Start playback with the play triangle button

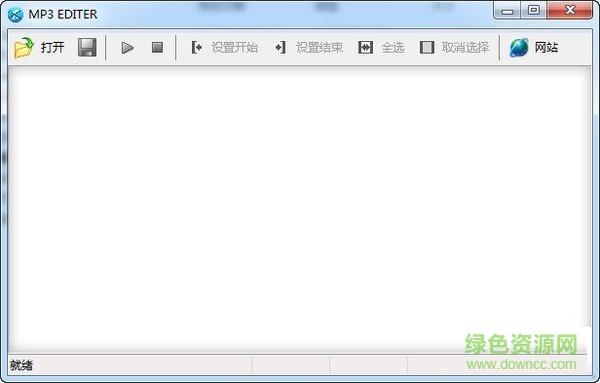point(127,48)
